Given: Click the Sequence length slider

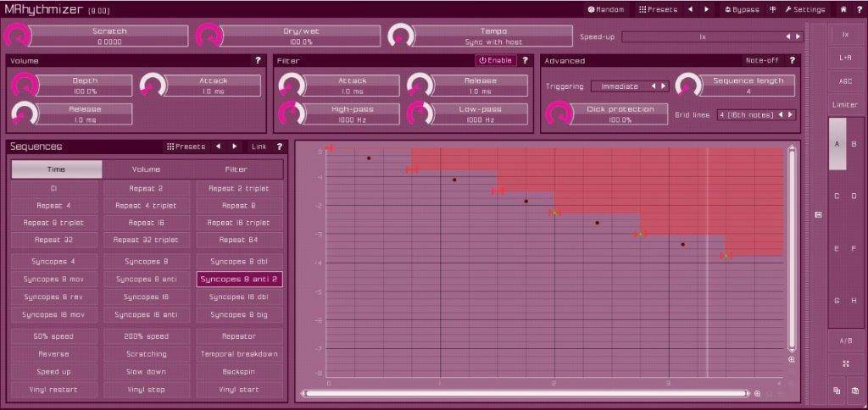Looking at the screenshot, I should [748, 86].
